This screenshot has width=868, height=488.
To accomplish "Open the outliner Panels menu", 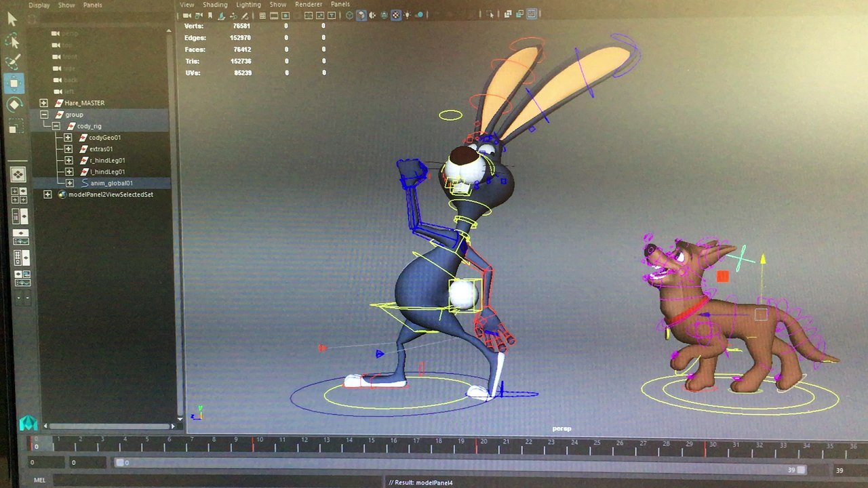I will 92,5.
